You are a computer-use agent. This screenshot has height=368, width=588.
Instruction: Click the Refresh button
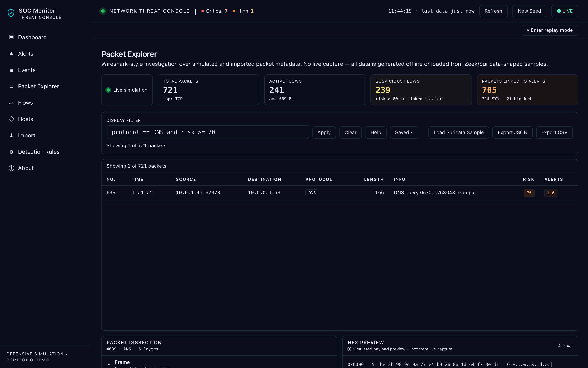pos(493,11)
